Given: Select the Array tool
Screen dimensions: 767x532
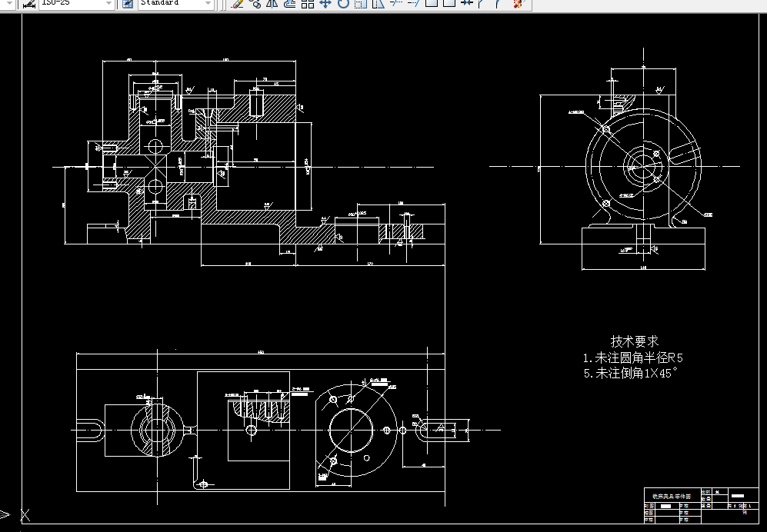Looking at the screenshot, I should 308,3.
